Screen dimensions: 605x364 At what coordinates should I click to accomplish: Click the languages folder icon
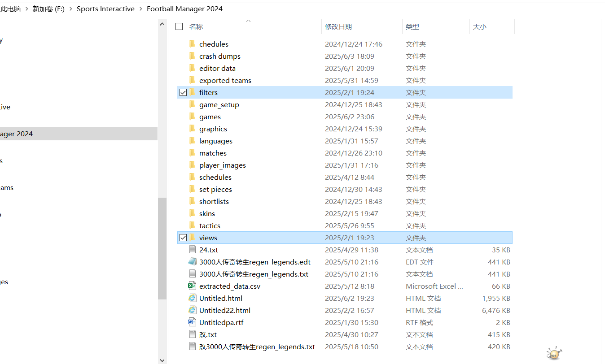(x=192, y=141)
